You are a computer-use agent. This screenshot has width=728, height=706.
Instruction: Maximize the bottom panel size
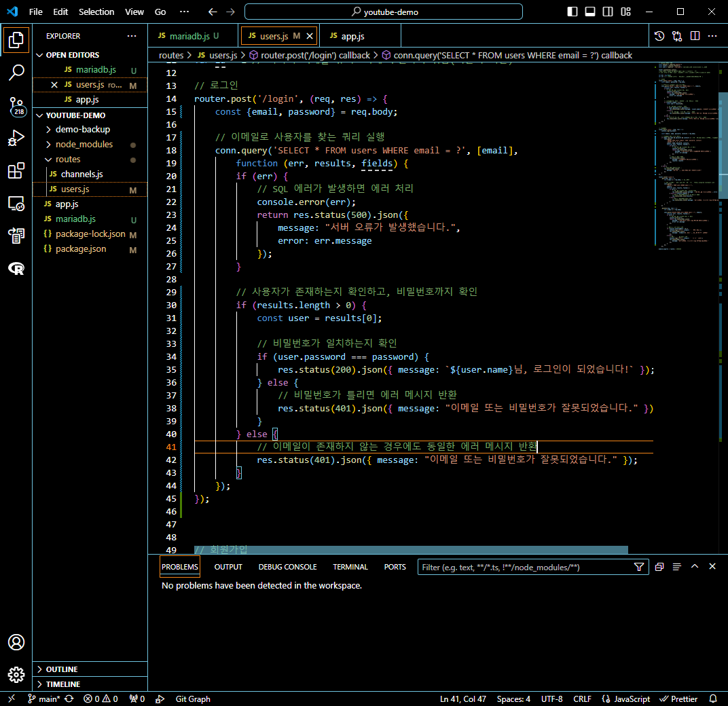click(x=695, y=567)
